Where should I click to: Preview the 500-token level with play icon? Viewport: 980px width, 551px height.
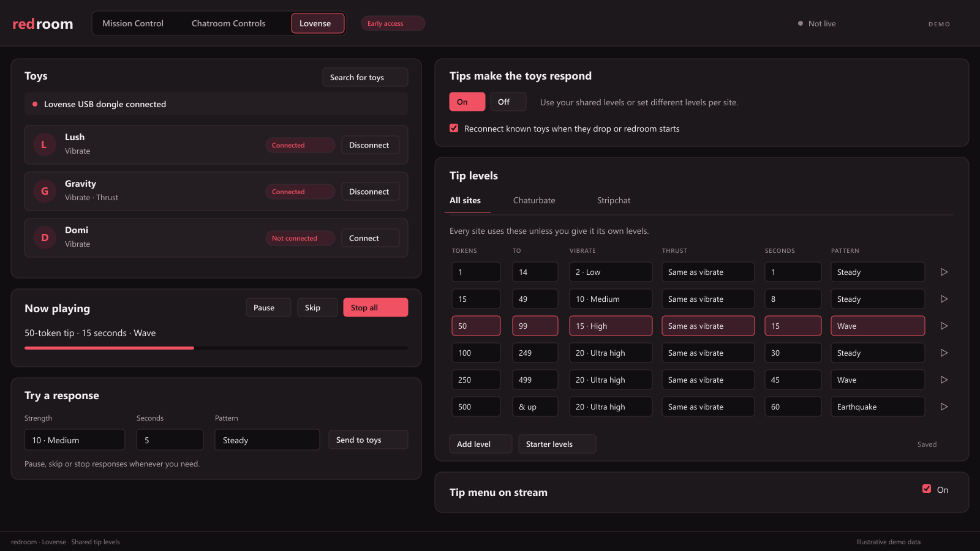(x=944, y=407)
